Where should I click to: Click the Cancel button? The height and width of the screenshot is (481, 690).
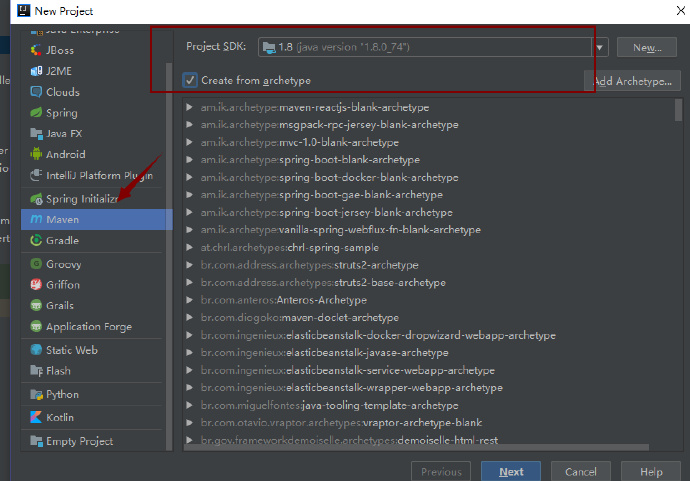click(580, 471)
